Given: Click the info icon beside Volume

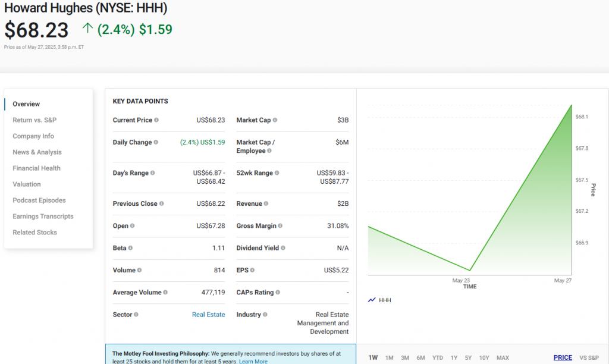Looking at the screenshot, I should pyautogui.click(x=139, y=270).
